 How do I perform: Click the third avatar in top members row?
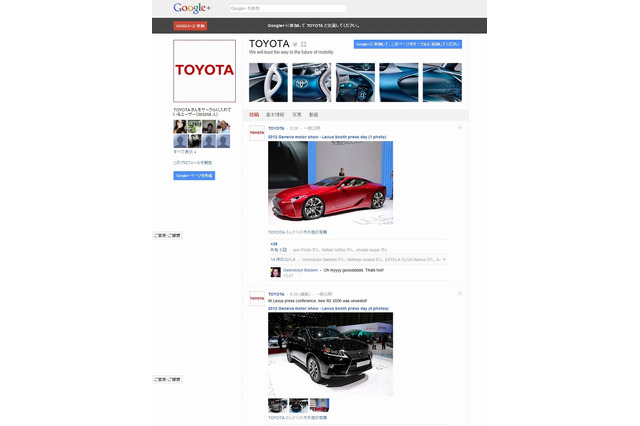pyautogui.click(x=209, y=126)
